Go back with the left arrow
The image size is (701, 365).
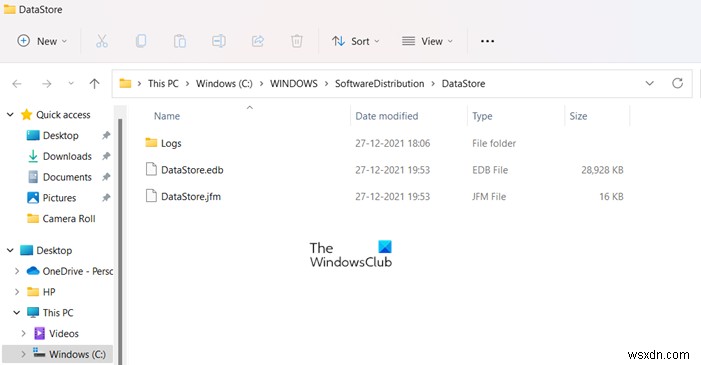[17, 84]
